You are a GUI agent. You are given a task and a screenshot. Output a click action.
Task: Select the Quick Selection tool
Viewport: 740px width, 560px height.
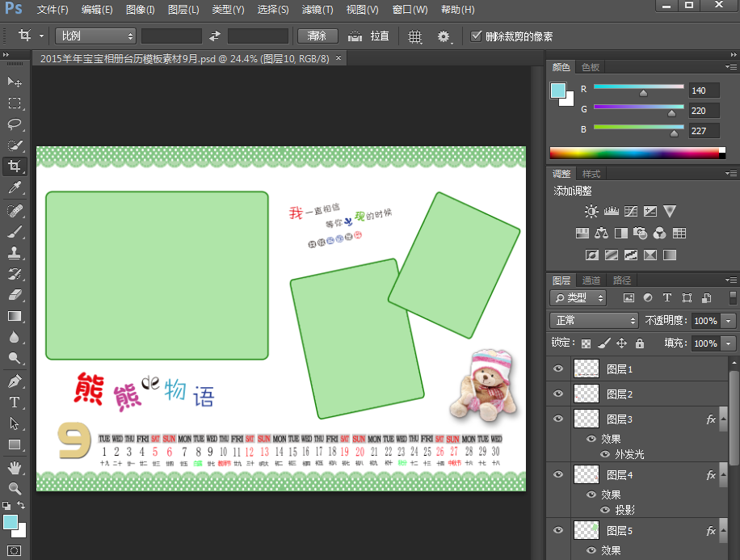(x=15, y=145)
